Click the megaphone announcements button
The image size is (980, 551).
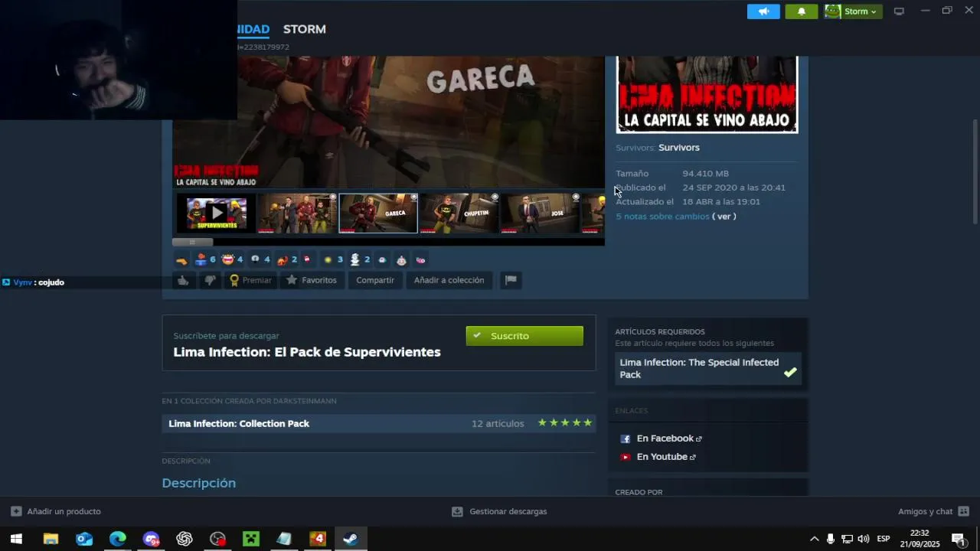(x=763, y=11)
